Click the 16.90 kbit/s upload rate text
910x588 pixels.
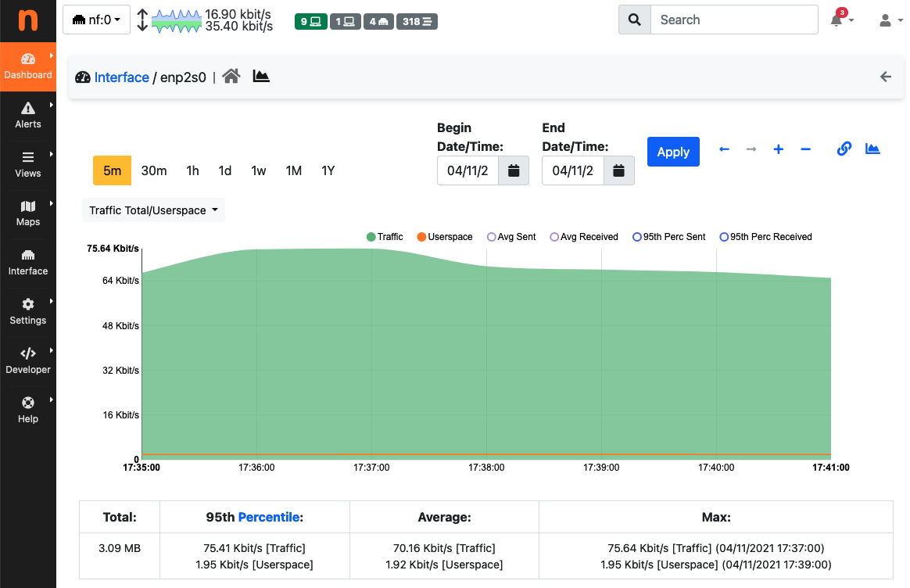(238, 14)
